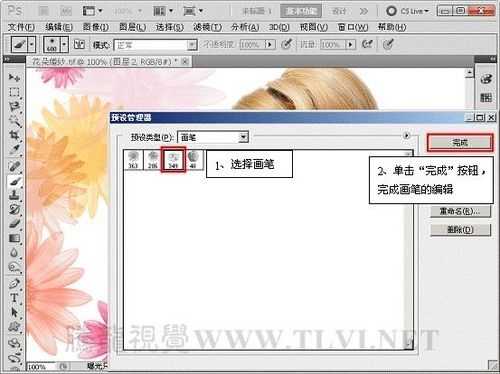Switch to the open document tab
The image size is (500, 374).
(109, 62)
